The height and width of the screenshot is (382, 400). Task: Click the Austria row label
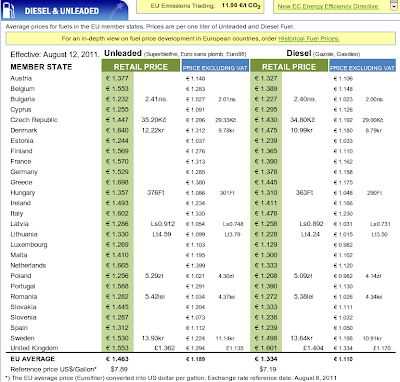coord(21,78)
